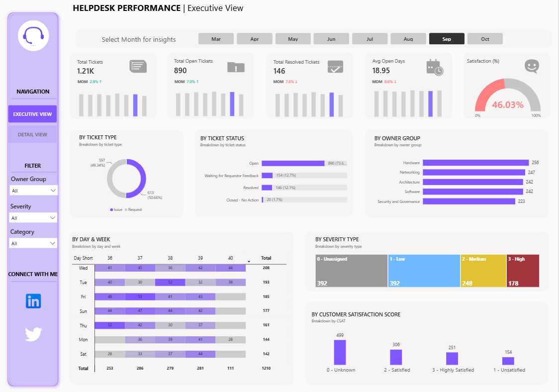Viewport: 559px width, 392px height.
Task: Click the satisfaction gauge 46.03% value
Action: 508,105
